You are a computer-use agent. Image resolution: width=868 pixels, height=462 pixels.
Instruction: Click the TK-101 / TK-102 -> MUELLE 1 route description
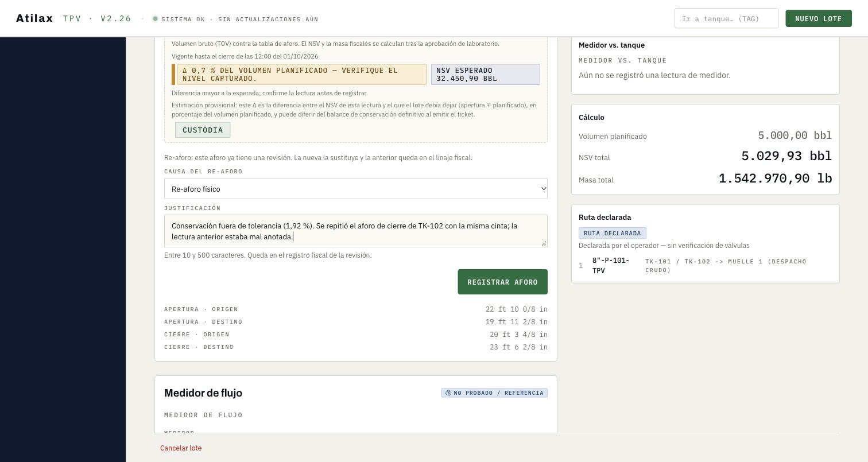click(x=726, y=266)
